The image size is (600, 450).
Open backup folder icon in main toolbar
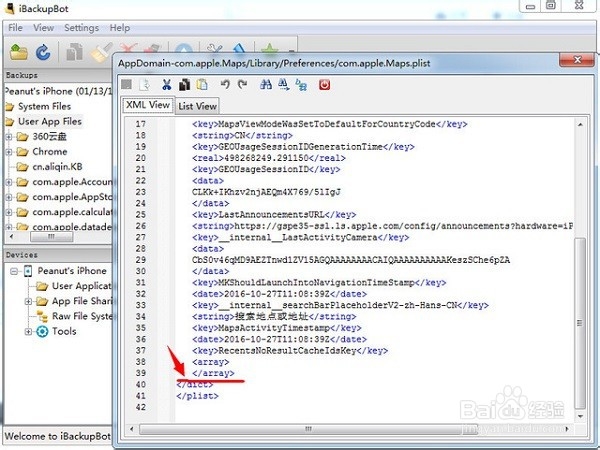18,52
